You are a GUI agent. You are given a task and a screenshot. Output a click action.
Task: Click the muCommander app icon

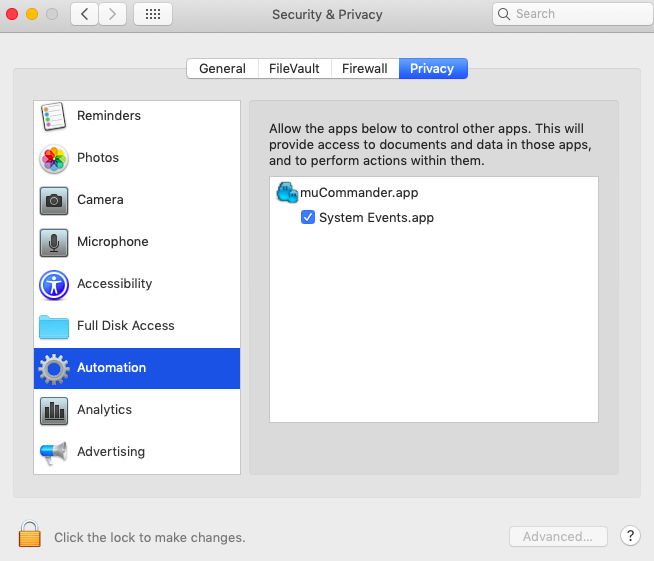pos(287,192)
